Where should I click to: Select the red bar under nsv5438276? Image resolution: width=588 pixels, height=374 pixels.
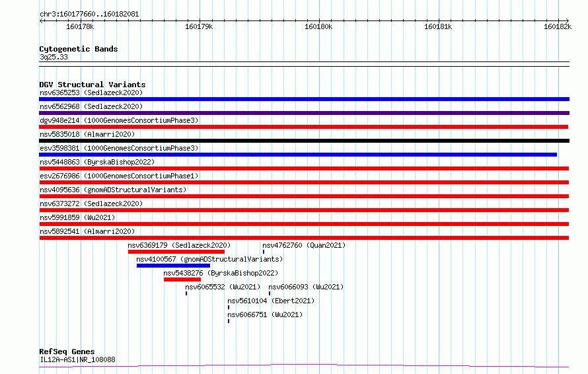pos(182,280)
